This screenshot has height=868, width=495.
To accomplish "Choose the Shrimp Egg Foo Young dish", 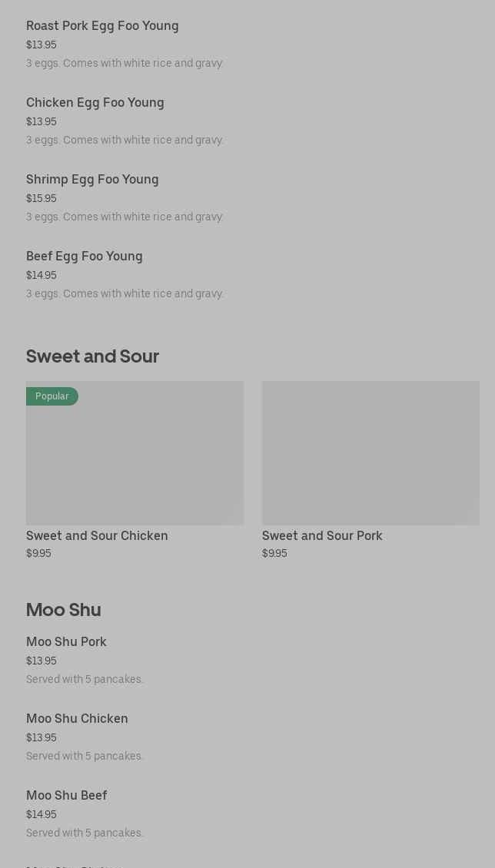I will 92,180.
